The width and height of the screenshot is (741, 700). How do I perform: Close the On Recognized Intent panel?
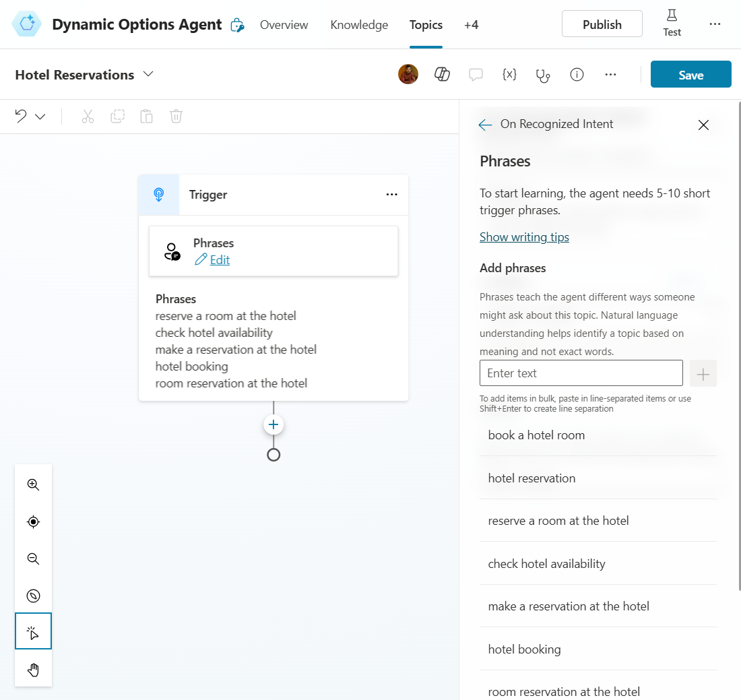(703, 125)
